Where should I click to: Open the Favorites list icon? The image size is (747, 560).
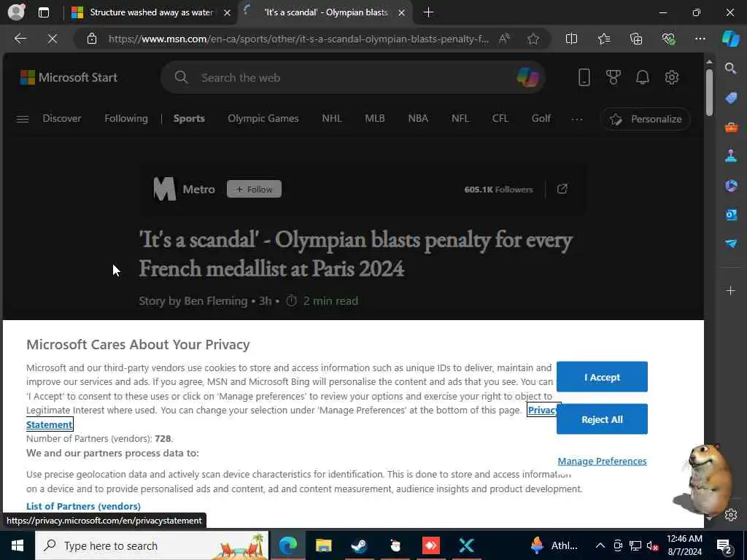tap(604, 39)
